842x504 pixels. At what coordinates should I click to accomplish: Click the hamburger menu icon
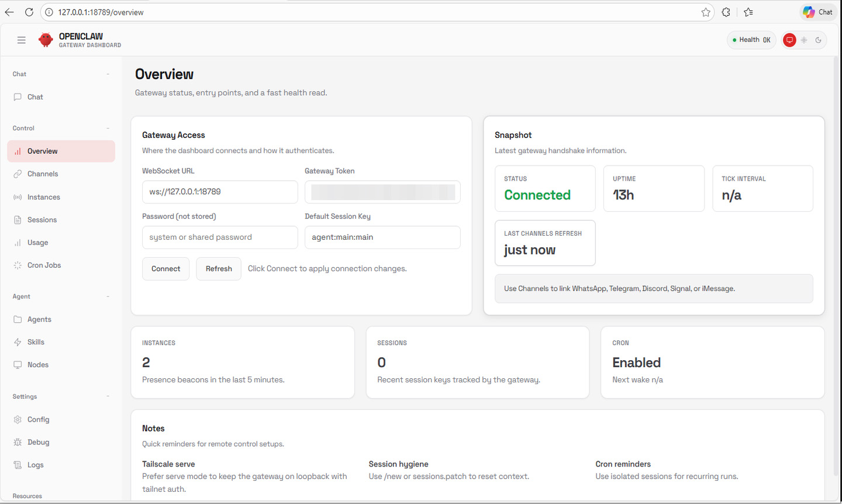pos(22,40)
